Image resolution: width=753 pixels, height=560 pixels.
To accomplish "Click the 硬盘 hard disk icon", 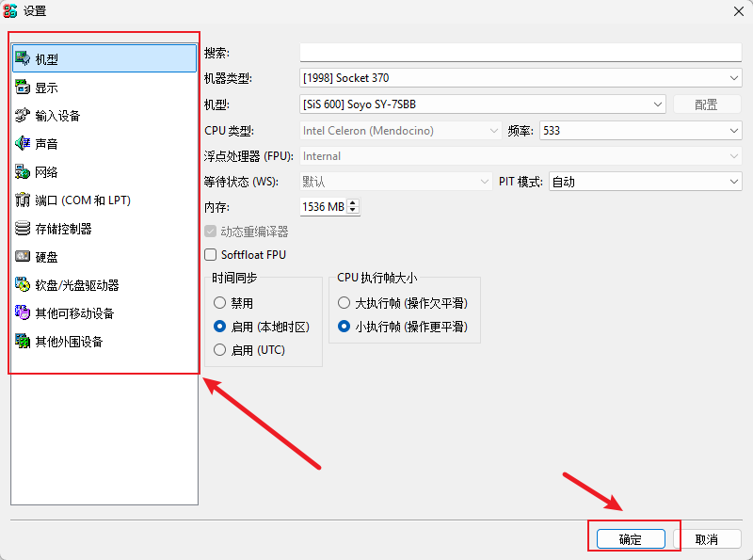I will pos(23,257).
